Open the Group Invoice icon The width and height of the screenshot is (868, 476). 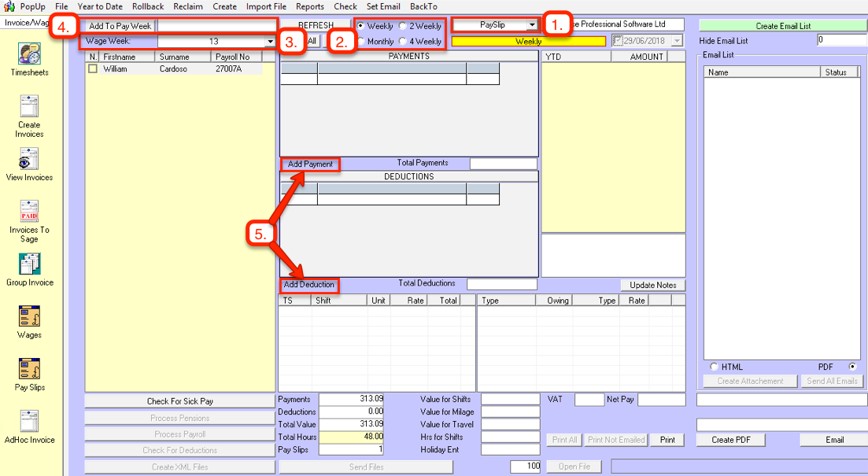[29, 265]
